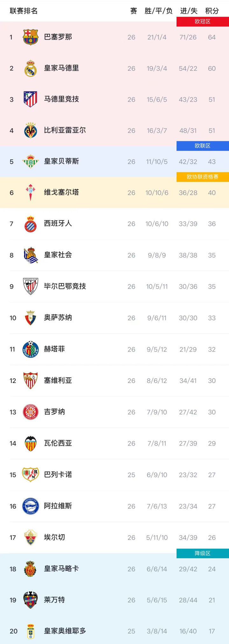
Task: Click the 欧冠区 red zone label
Action: [203, 22]
